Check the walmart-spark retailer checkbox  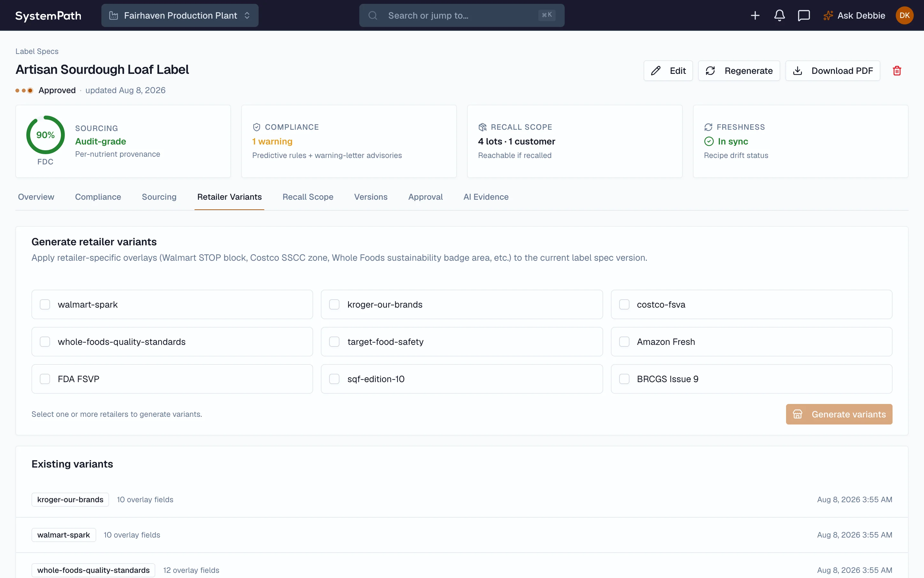coord(45,304)
